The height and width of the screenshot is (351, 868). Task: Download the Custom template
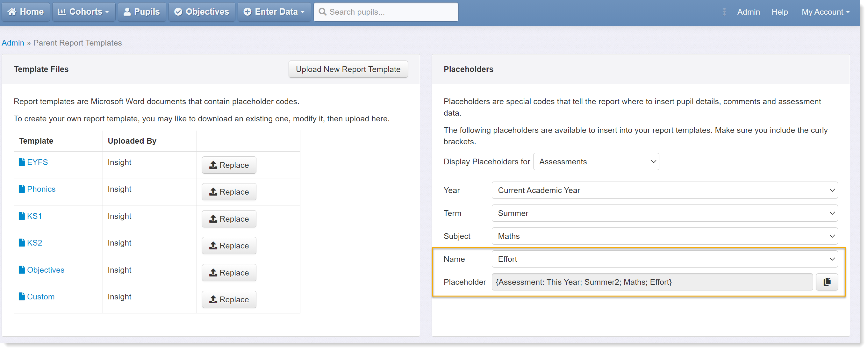(41, 297)
